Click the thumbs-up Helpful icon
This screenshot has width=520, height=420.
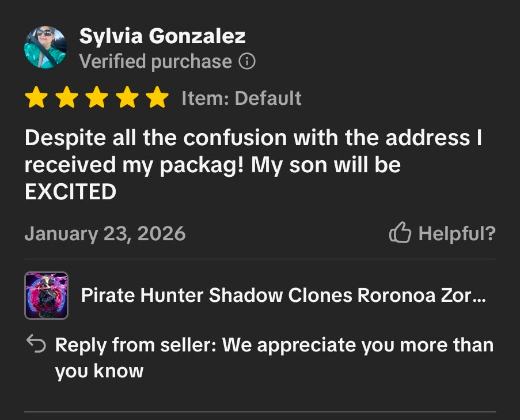coord(400,233)
